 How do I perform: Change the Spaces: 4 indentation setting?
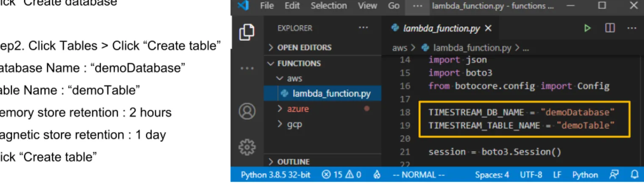click(492, 175)
